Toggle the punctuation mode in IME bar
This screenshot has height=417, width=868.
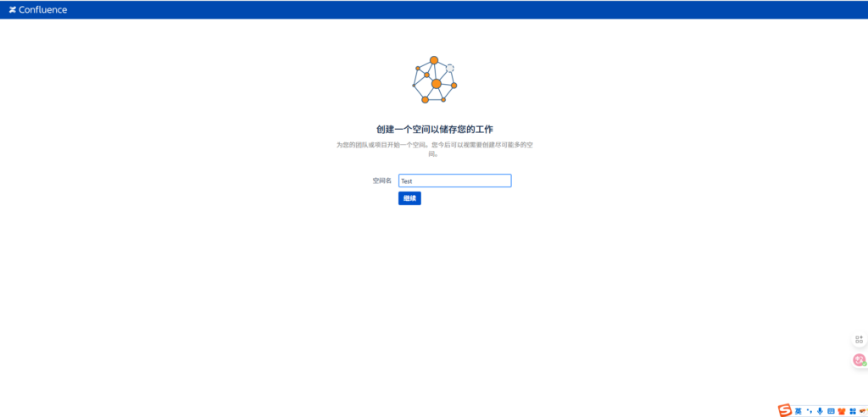tap(810, 410)
